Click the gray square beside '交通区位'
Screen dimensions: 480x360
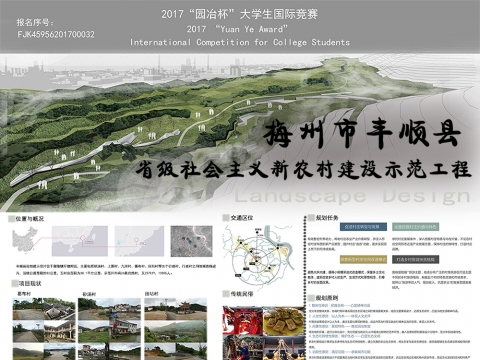pos(226,218)
